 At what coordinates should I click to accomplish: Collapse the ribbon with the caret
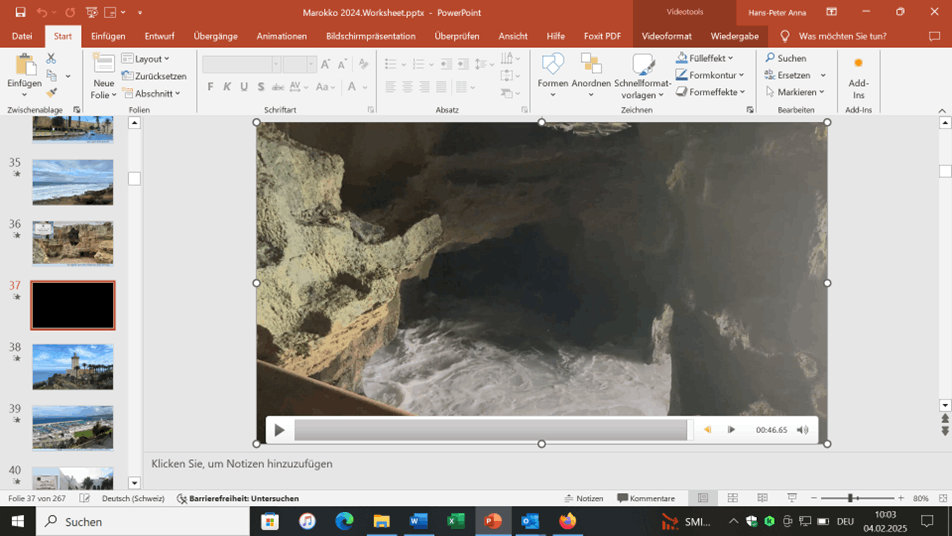click(942, 110)
